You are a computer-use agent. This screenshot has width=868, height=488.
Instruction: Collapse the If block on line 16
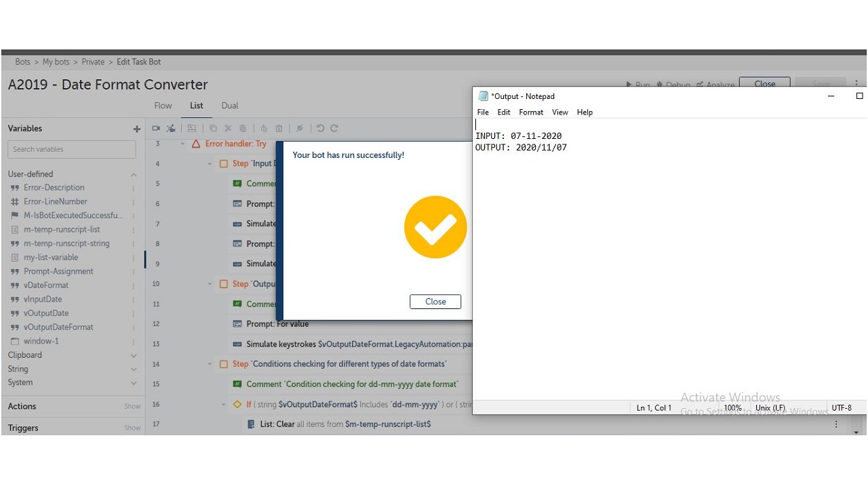[x=224, y=405]
